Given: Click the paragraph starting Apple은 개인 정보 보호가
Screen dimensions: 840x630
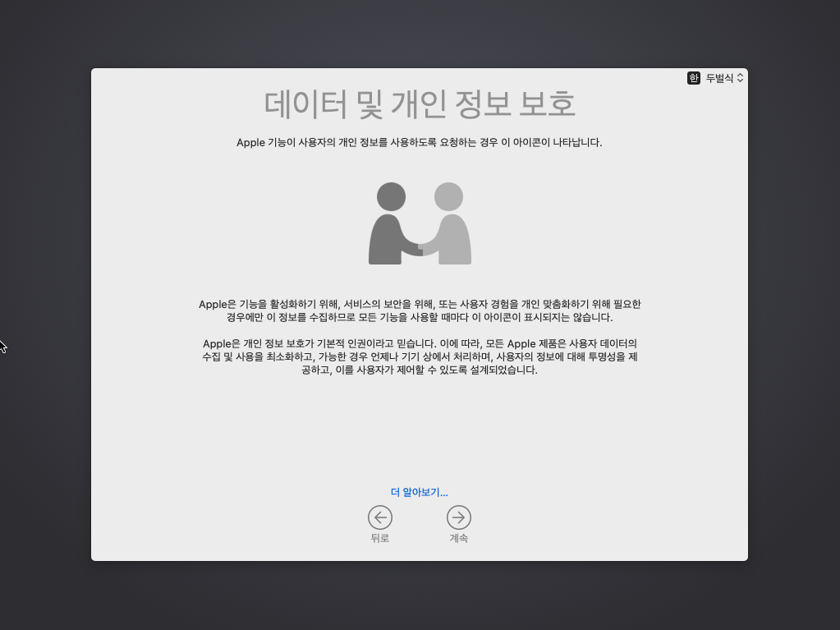Looking at the screenshot, I should 420,356.
